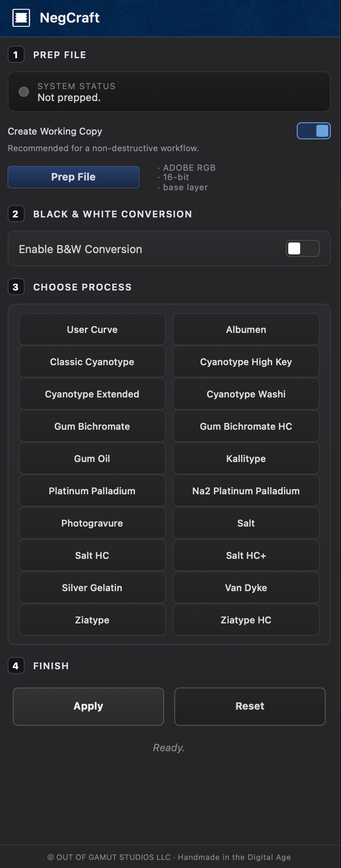This screenshot has width=341, height=868.
Task: Click the NegCraft film logo icon
Action: (x=21, y=18)
